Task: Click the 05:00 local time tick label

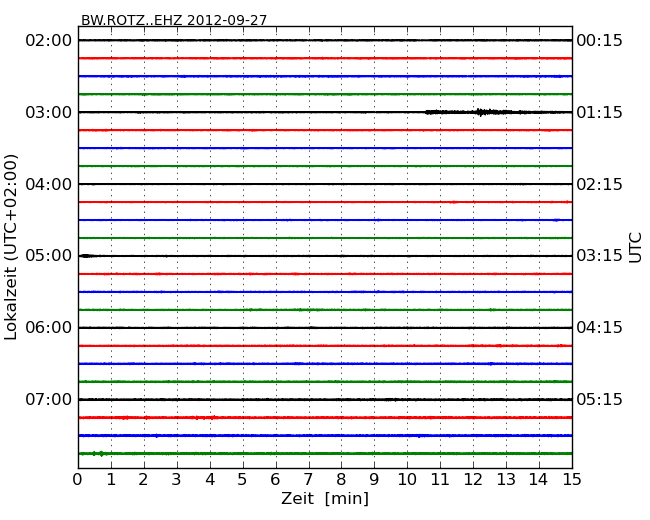Action: pos(49,256)
